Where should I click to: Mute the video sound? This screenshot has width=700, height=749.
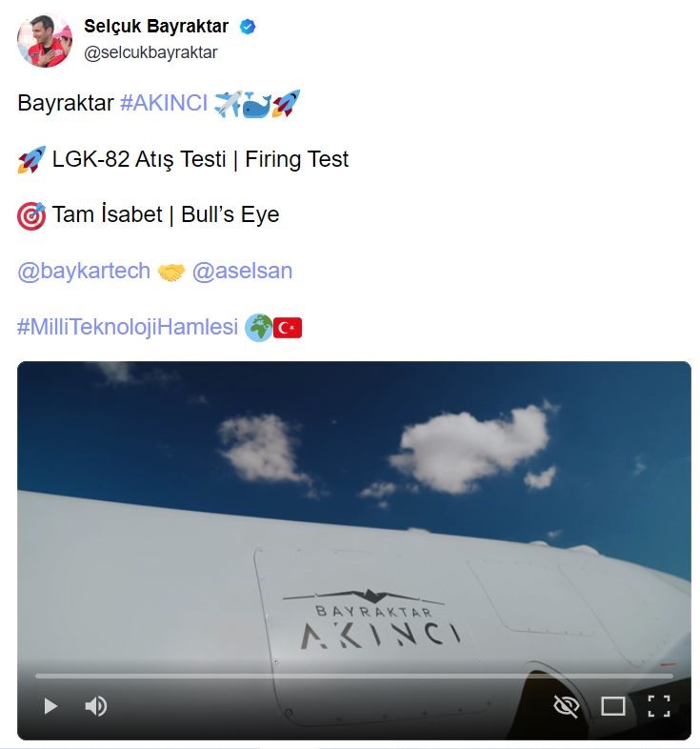[95, 706]
